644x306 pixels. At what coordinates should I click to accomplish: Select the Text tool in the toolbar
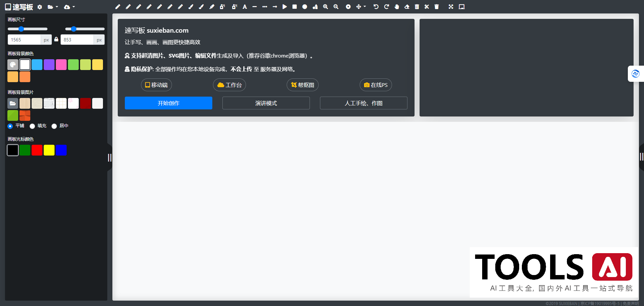click(x=245, y=7)
